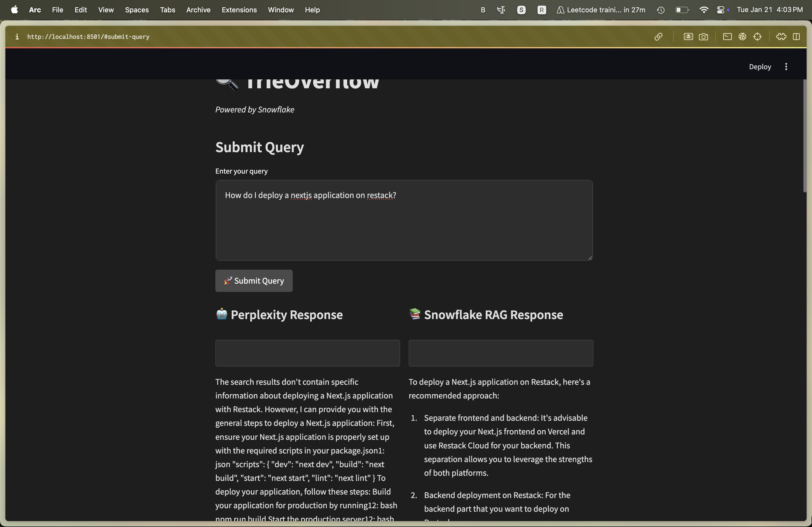Open the terminal console icon
This screenshot has width=812, height=527.
727,37
